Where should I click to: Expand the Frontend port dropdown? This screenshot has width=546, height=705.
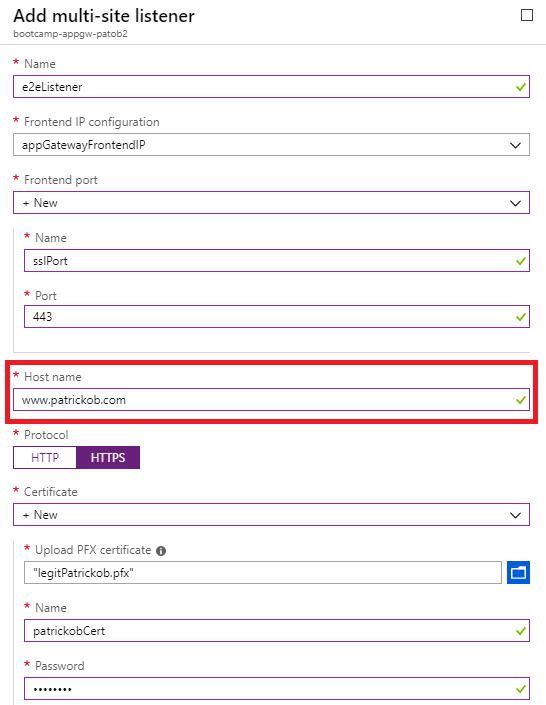[x=271, y=203]
